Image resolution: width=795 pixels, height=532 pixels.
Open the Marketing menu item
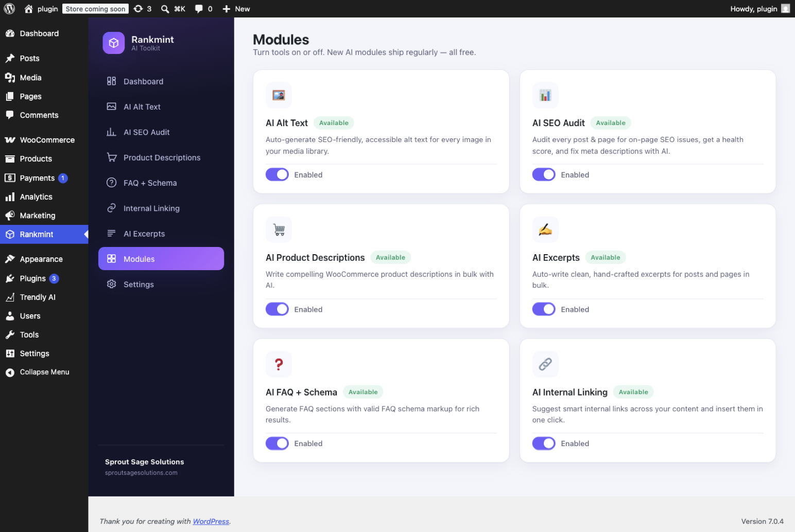[x=44, y=216]
